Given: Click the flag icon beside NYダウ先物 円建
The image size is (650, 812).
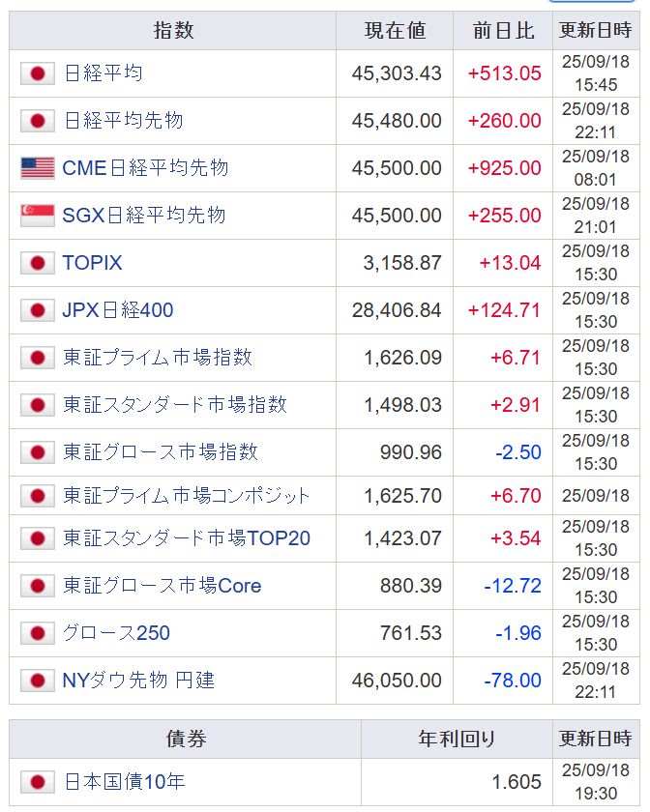Looking at the screenshot, I should click(x=38, y=681).
